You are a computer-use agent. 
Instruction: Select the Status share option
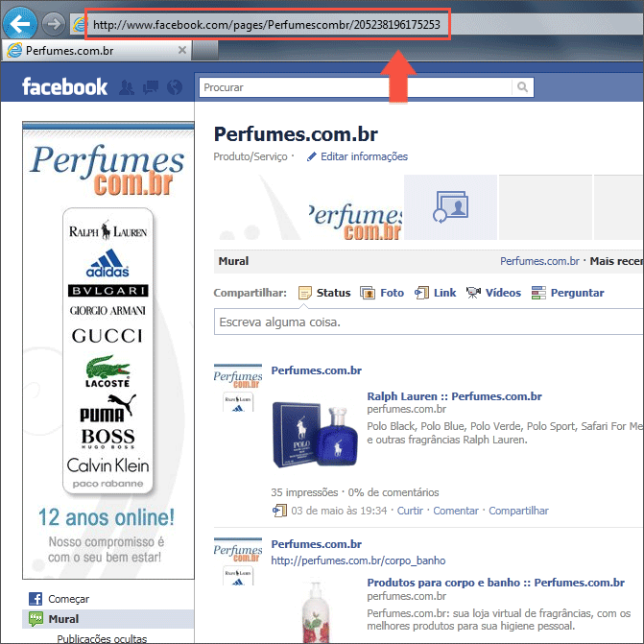point(333,293)
